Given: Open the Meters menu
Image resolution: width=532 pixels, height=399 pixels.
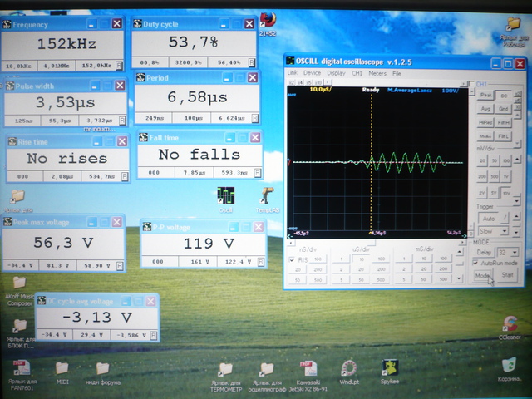Looking at the screenshot, I should pos(379,73).
